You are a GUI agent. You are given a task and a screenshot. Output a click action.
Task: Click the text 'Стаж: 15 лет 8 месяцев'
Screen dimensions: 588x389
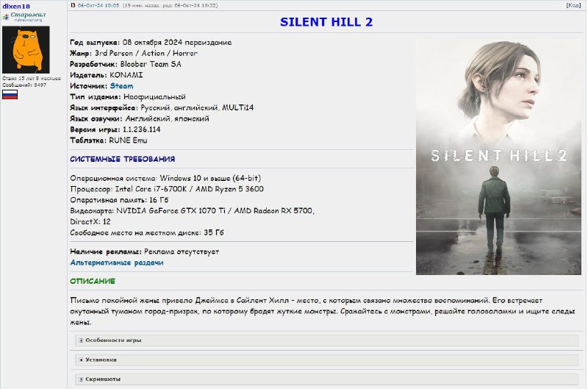(x=32, y=79)
